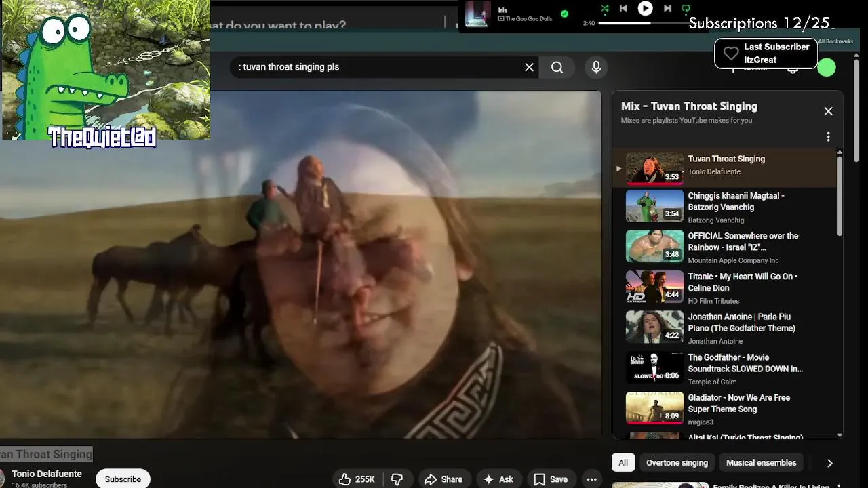The image size is (868, 488).
Task: Click the Tuvan throat singing video player
Action: point(300,264)
